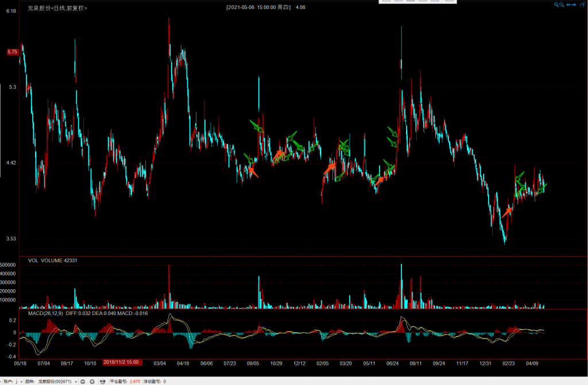Open the 品种 stock symbol dropdown
The height and width of the screenshot is (385, 588).
(76, 381)
